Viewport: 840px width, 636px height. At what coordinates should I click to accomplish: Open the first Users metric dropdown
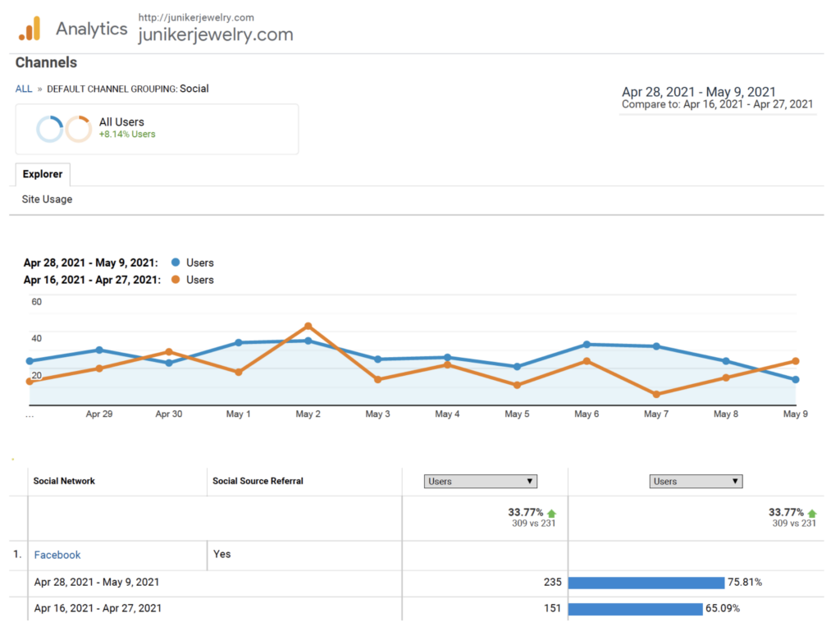click(481, 481)
